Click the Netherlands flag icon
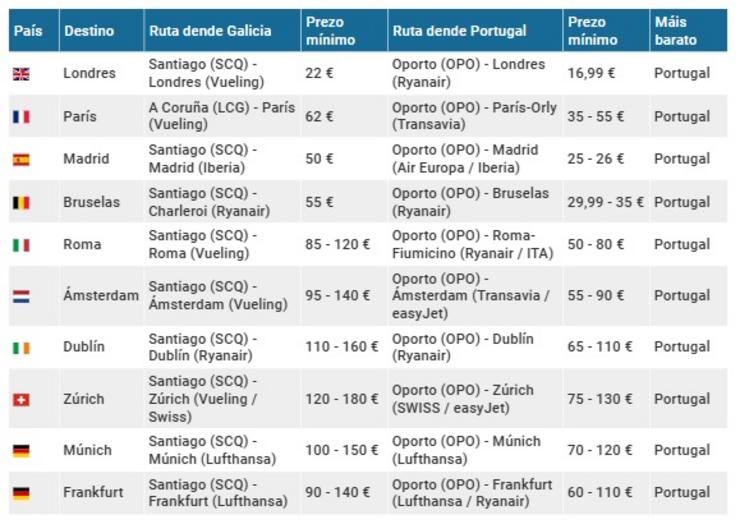The image size is (740, 524). point(21,296)
